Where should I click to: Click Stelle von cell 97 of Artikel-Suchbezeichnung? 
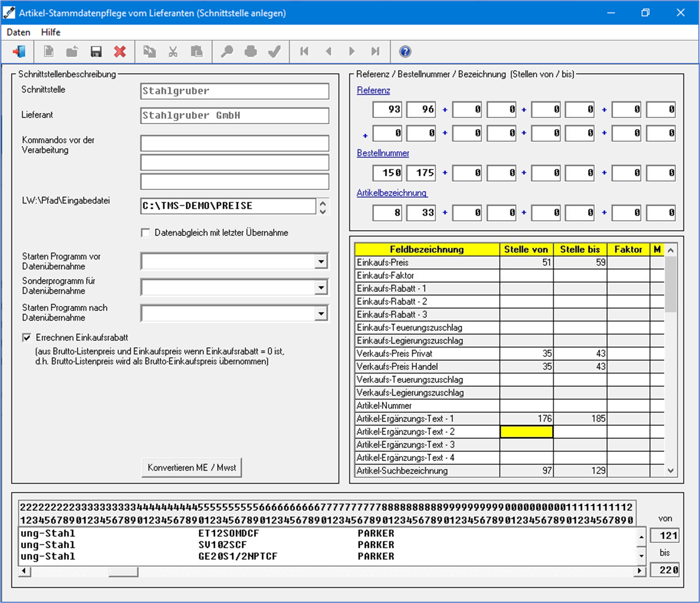[526, 471]
